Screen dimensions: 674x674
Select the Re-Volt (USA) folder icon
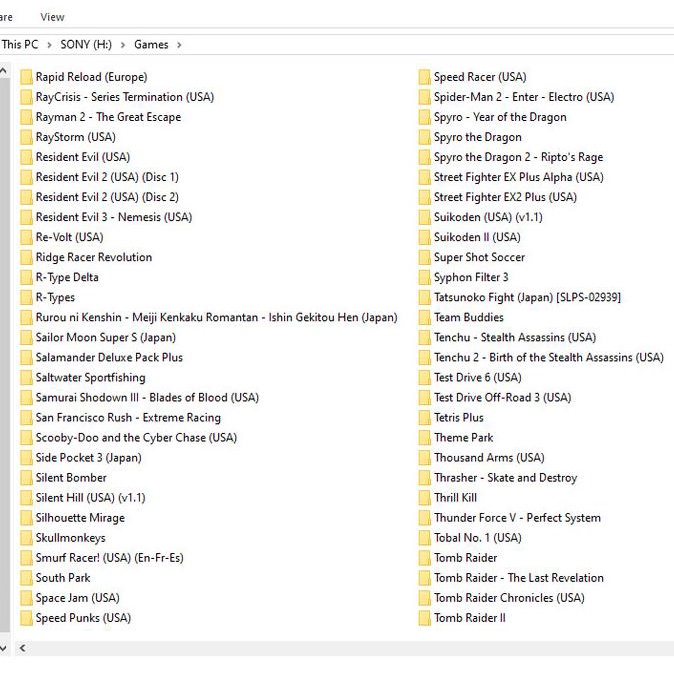tap(26, 237)
